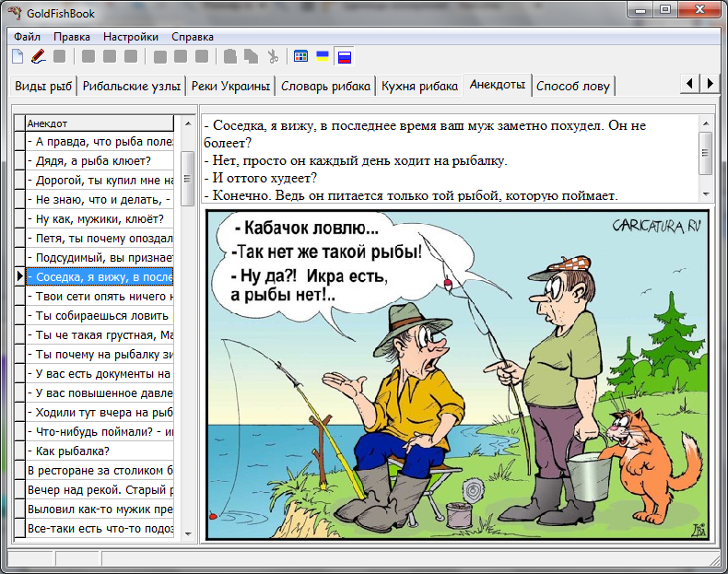Open the Правка menu
The height and width of the screenshot is (574, 728).
tap(72, 37)
